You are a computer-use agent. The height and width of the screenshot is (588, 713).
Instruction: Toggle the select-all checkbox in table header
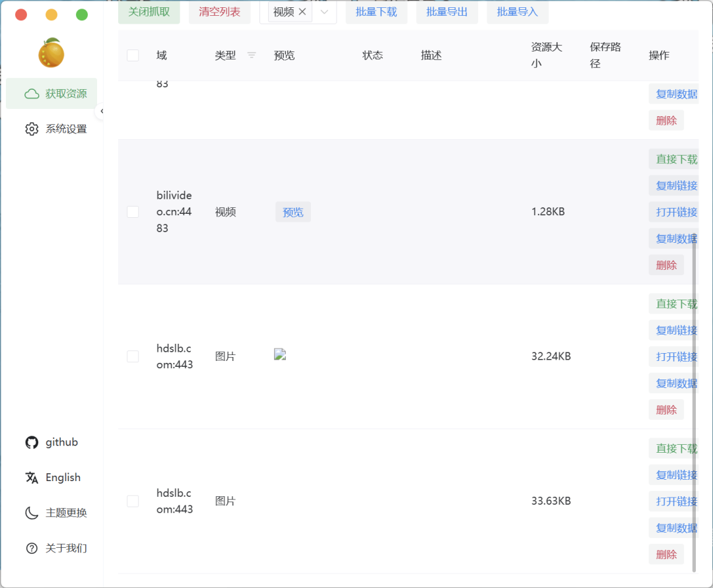pyautogui.click(x=133, y=55)
